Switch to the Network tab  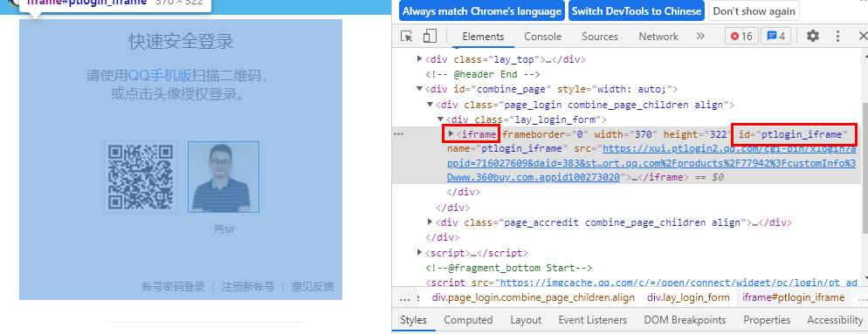click(658, 37)
